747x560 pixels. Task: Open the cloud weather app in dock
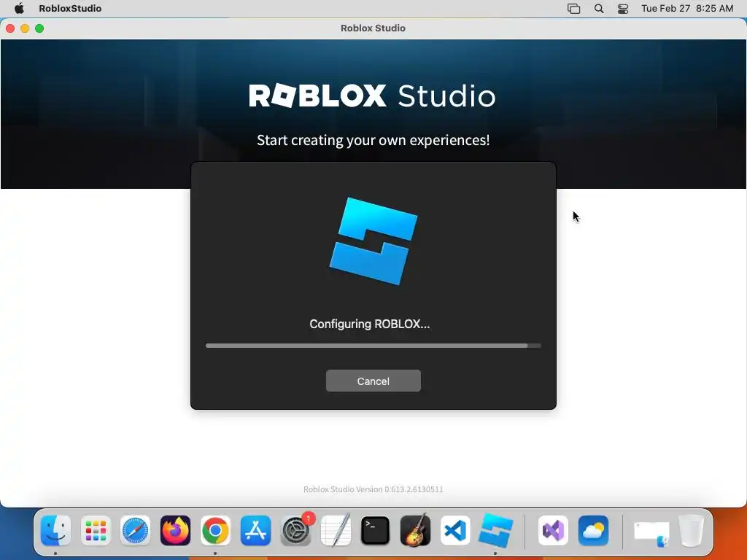click(x=593, y=531)
